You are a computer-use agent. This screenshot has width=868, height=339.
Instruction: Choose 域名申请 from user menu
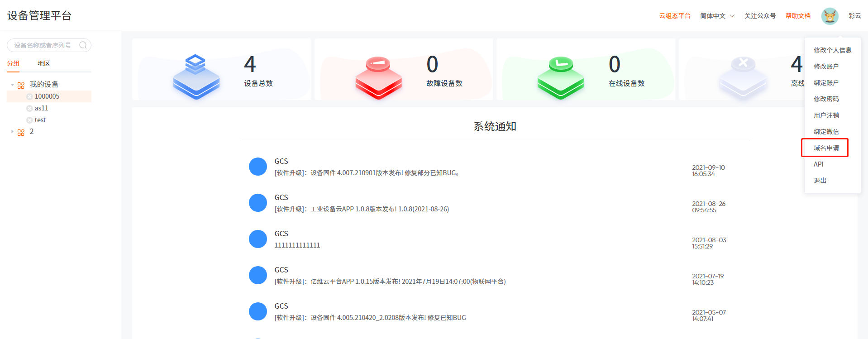[x=826, y=148]
